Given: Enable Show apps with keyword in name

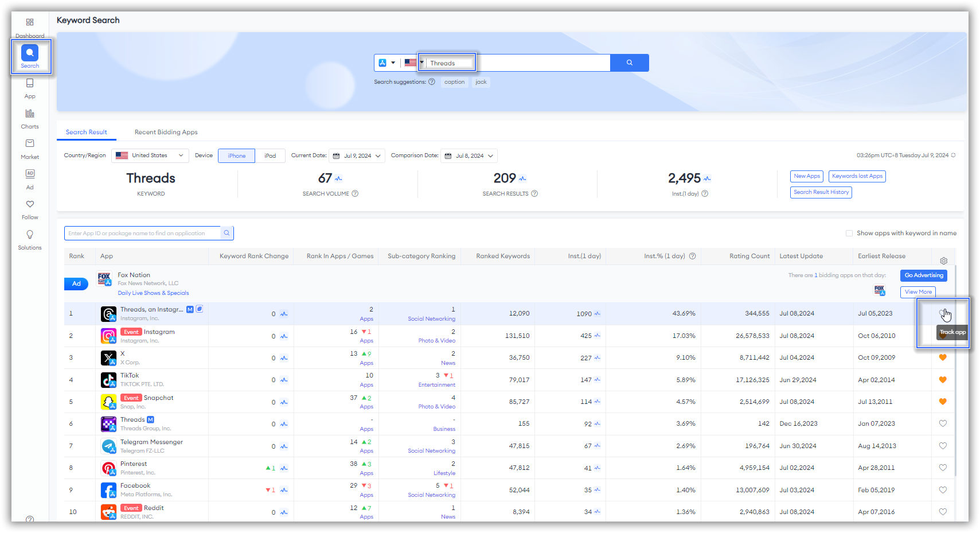Looking at the screenshot, I should click(x=849, y=233).
